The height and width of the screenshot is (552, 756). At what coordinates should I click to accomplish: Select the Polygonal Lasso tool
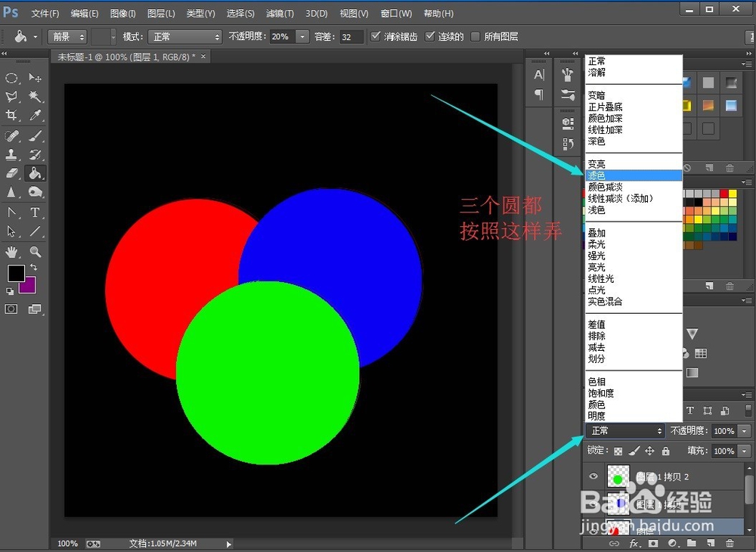(x=11, y=97)
